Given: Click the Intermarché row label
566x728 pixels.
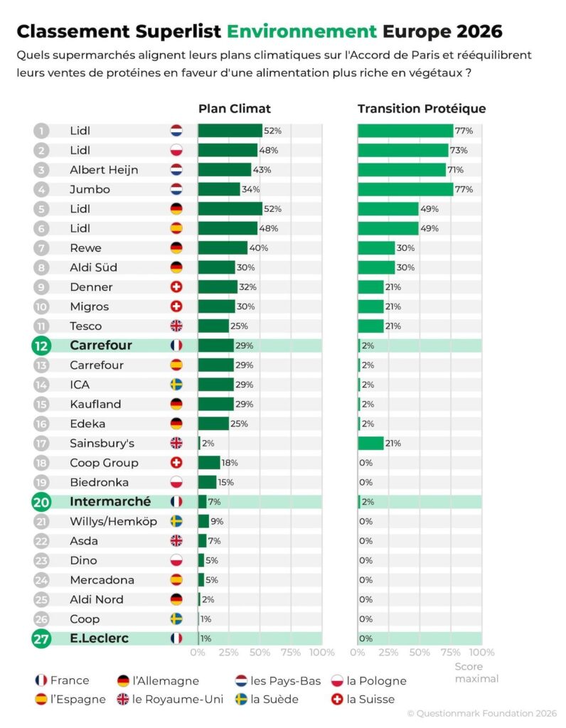Looking at the screenshot, I should [110, 502].
